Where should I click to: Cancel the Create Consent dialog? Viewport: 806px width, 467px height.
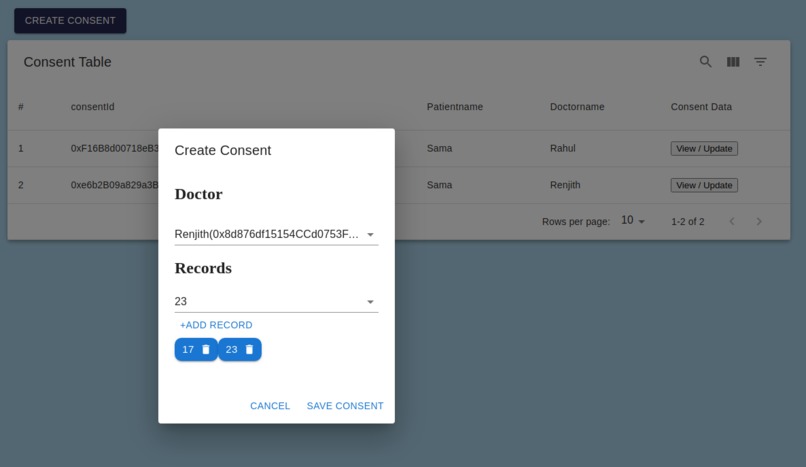click(270, 406)
